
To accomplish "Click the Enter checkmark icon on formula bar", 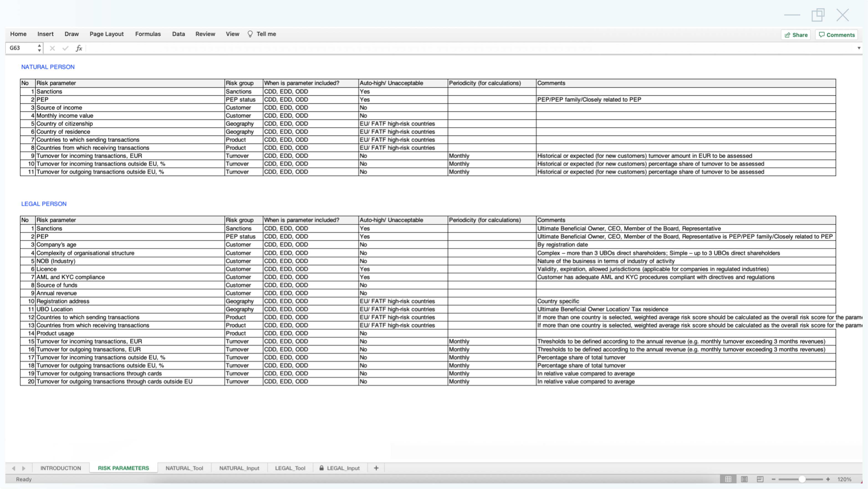I will coord(65,48).
